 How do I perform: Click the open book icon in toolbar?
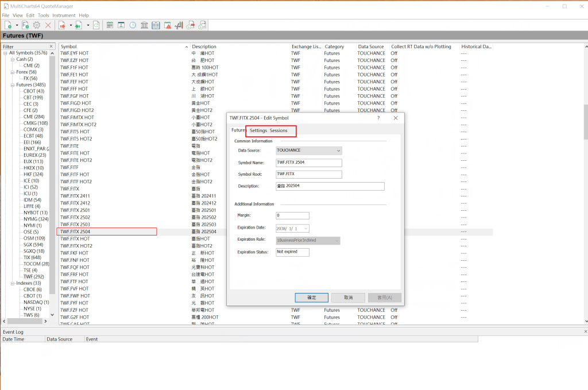pos(155,25)
